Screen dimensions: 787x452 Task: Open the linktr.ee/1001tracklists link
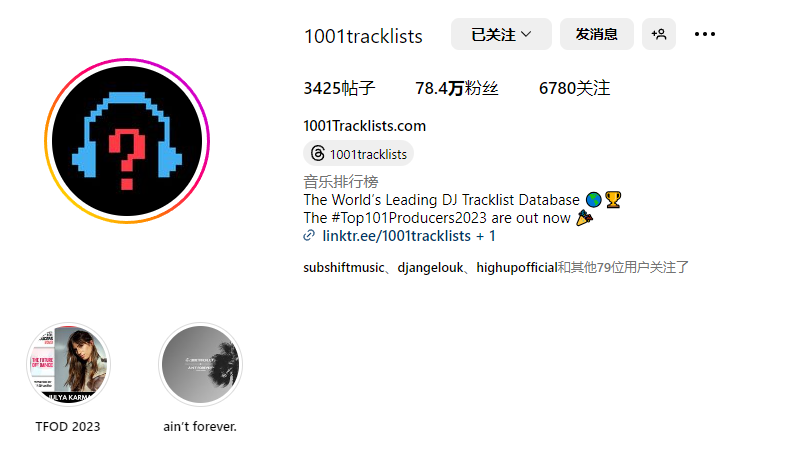coord(397,236)
